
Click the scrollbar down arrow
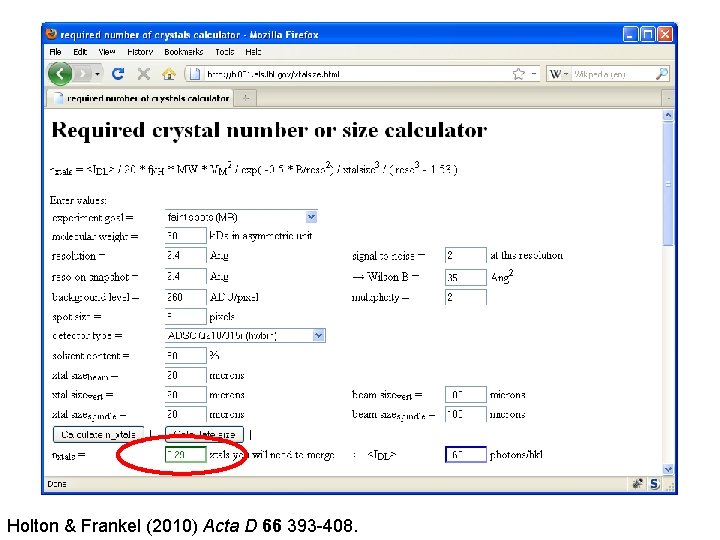668,469
